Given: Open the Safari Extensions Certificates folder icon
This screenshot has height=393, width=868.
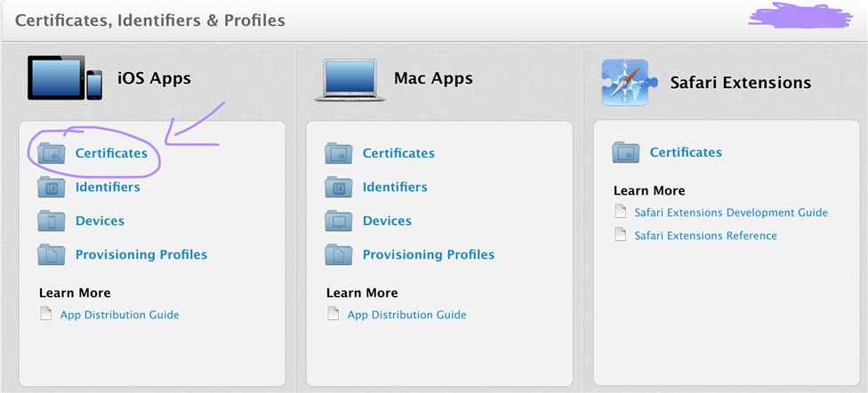Looking at the screenshot, I should (625, 152).
